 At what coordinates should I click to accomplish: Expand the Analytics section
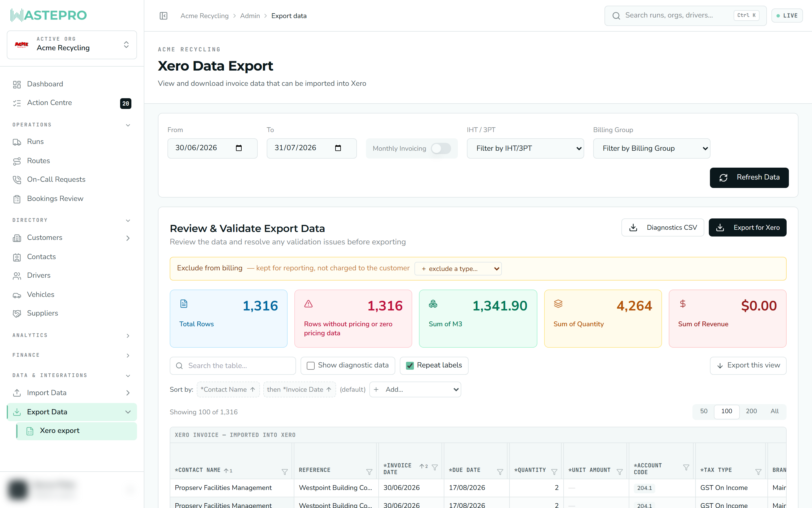coord(128,336)
